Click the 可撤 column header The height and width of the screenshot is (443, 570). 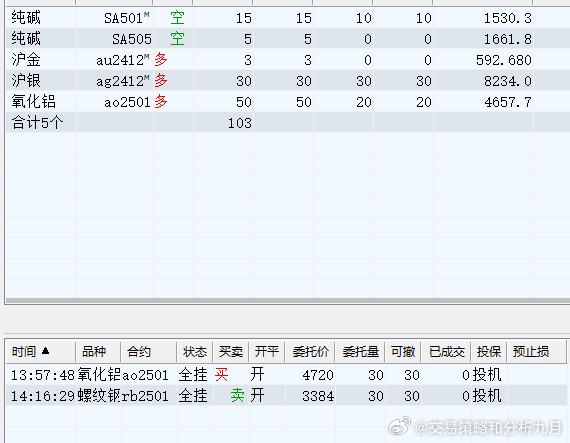[x=403, y=351]
